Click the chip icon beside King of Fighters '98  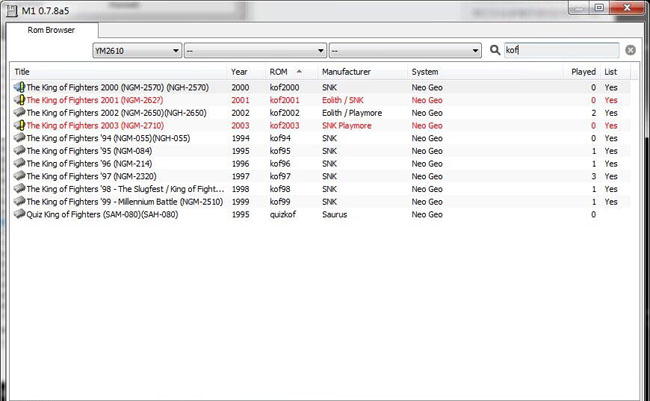(x=19, y=189)
